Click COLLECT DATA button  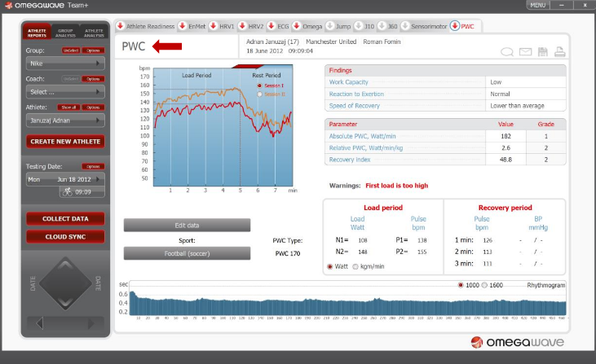(x=65, y=219)
